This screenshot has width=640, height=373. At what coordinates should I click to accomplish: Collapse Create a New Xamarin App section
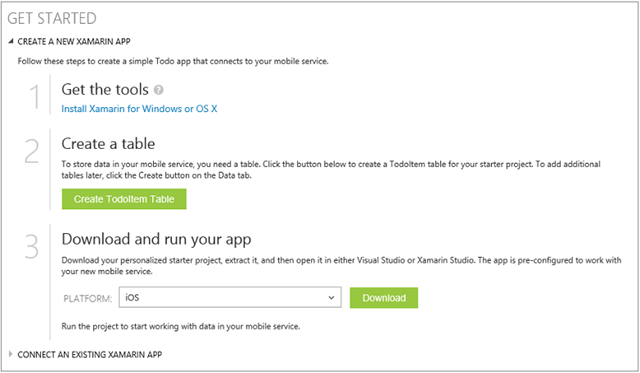pyautogui.click(x=69, y=41)
